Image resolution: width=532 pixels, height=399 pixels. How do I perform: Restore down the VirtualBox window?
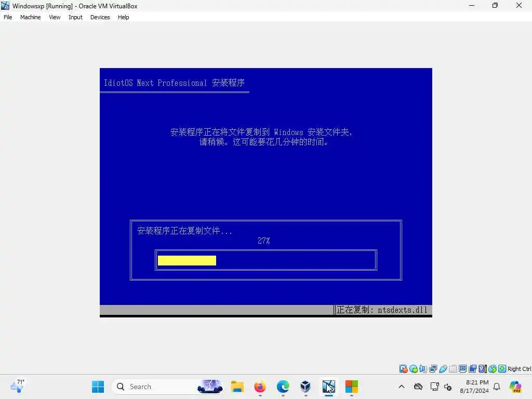coord(495,5)
